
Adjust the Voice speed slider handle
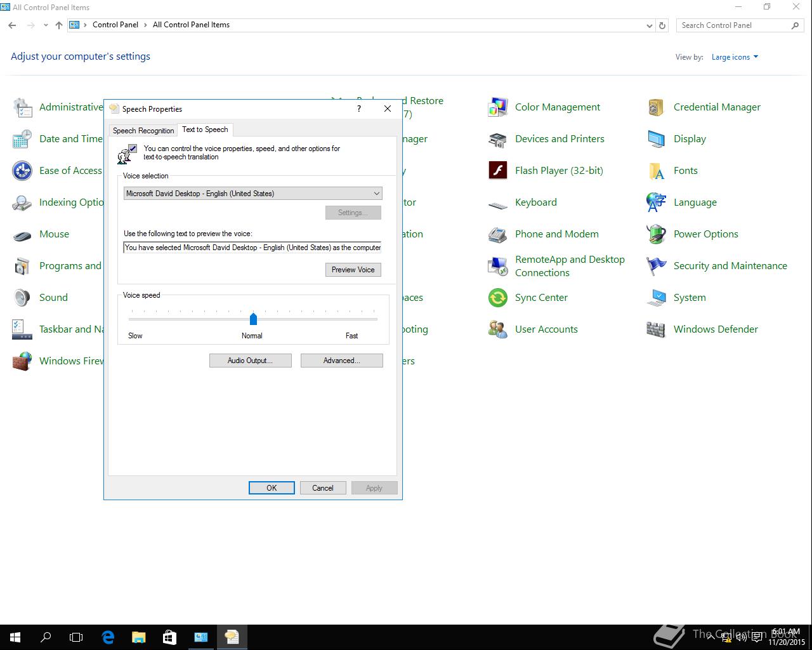[253, 319]
